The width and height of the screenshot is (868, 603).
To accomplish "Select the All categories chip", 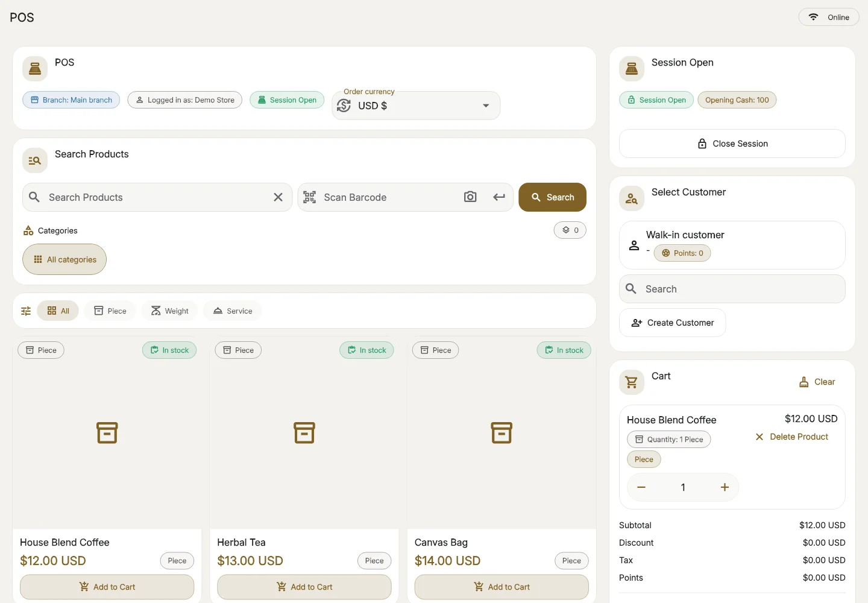I will [64, 259].
